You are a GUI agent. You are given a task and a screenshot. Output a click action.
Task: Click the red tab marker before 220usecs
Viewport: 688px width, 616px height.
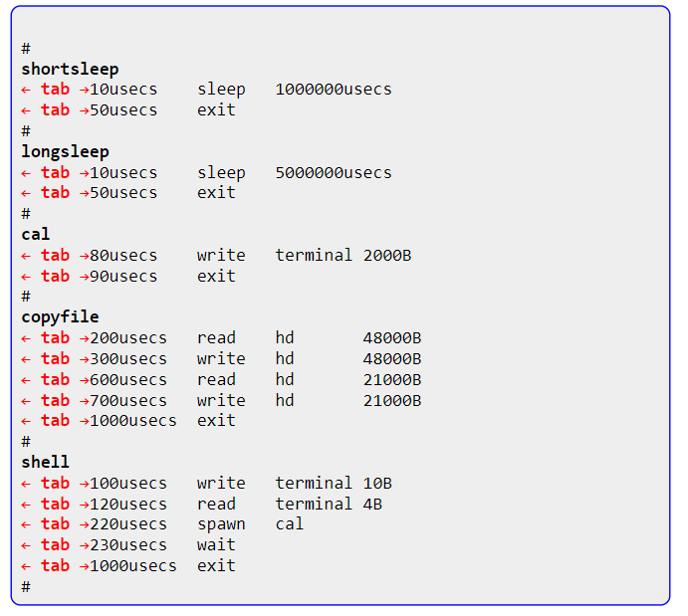point(55,523)
